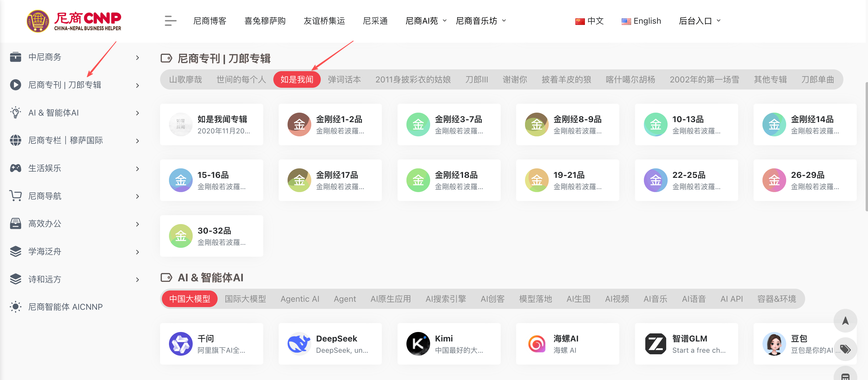Click the back-to-top arrow button
The width and height of the screenshot is (868, 380).
coord(845,320)
